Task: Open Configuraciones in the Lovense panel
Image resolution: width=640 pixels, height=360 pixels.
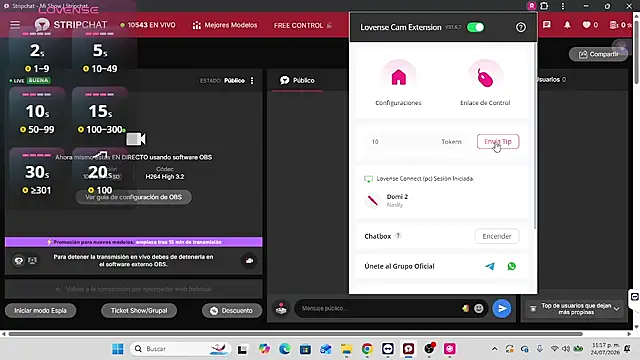Action: coord(398,83)
